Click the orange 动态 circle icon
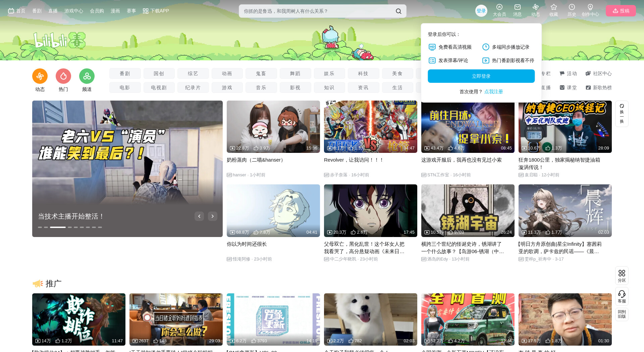Image resolution: width=644 pixels, height=352 pixels. 40,76
